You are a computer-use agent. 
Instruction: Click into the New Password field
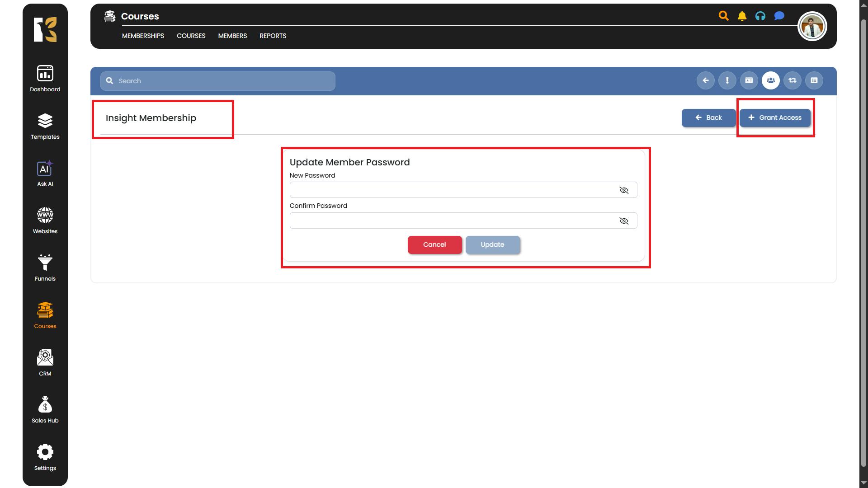(x=452, y=190)
